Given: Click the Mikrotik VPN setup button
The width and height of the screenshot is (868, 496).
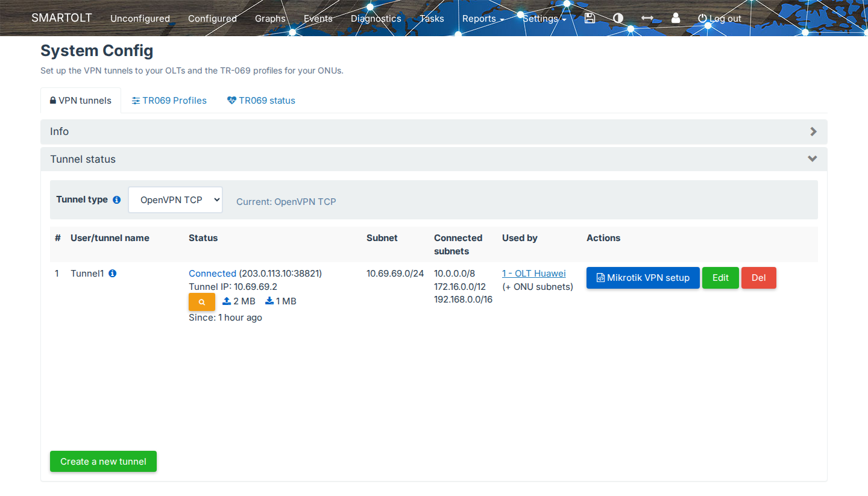Looking at the screenshot, I should click(643, 278).
